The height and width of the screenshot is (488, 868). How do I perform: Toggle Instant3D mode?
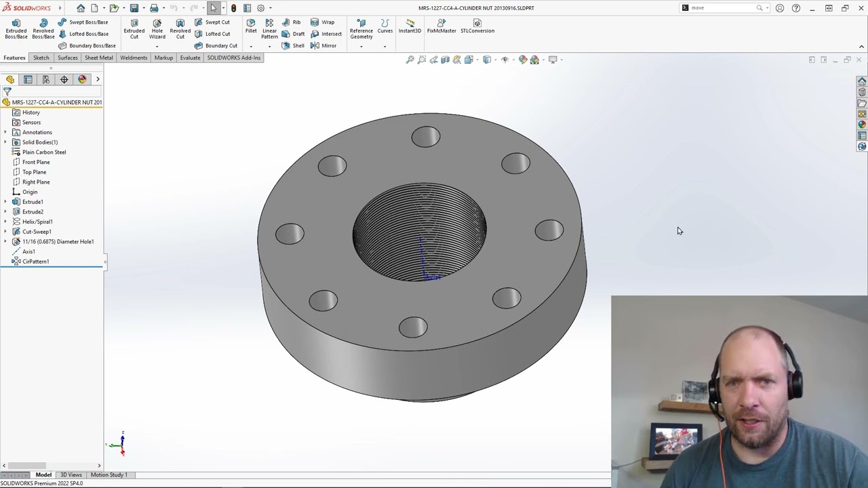pos(410,26)
